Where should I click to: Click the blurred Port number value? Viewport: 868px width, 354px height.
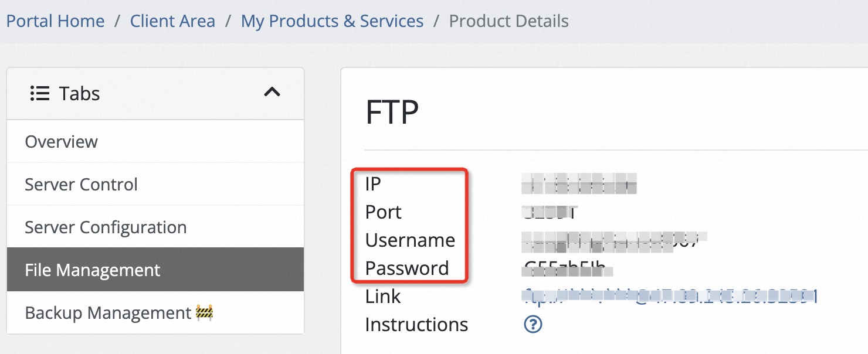point(550,212)
